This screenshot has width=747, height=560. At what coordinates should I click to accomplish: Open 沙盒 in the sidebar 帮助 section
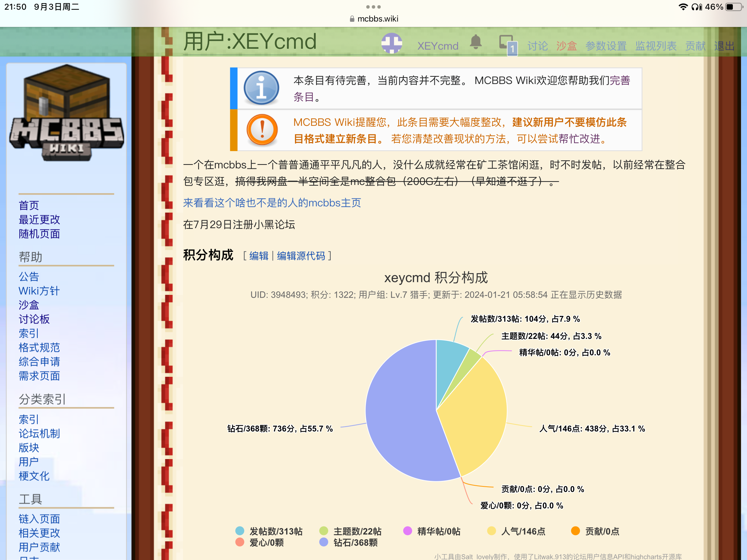click(x=29, y=305)
